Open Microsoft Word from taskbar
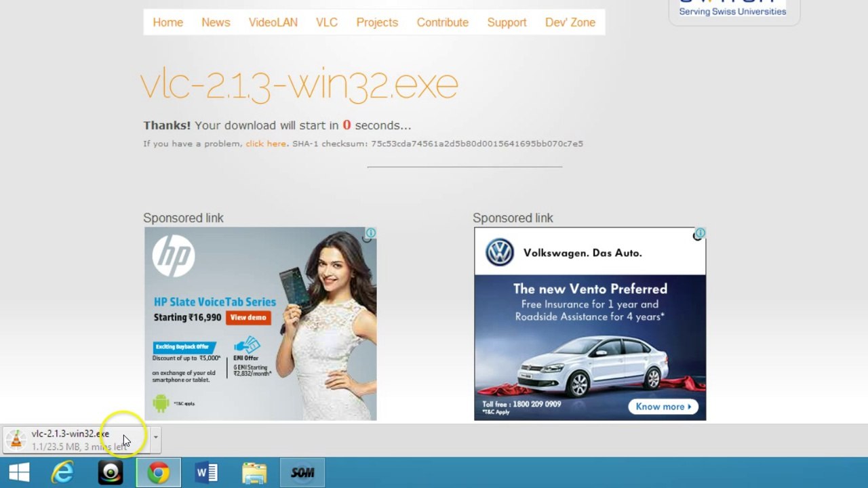Screen dimensions: 868x488 (206, 472)
